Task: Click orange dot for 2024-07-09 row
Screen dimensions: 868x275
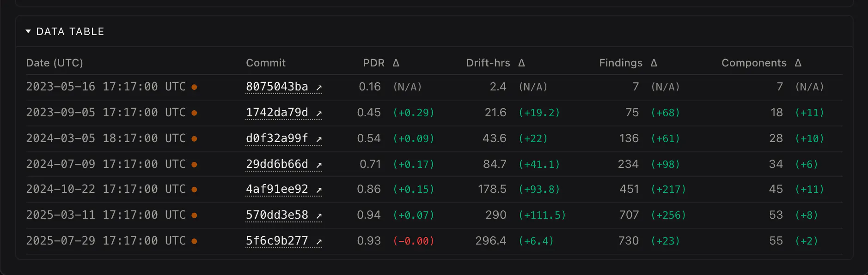Action: pyautogui.click(x=194, y=165)
